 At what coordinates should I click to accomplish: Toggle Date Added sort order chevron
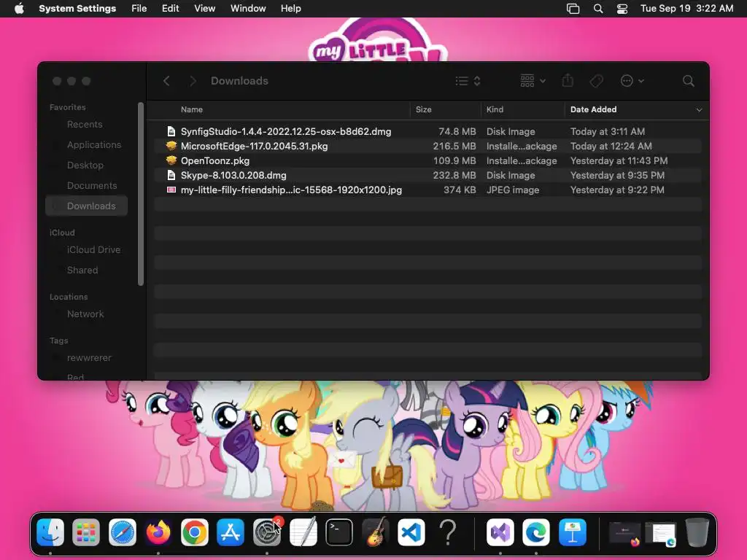[699, 110]
